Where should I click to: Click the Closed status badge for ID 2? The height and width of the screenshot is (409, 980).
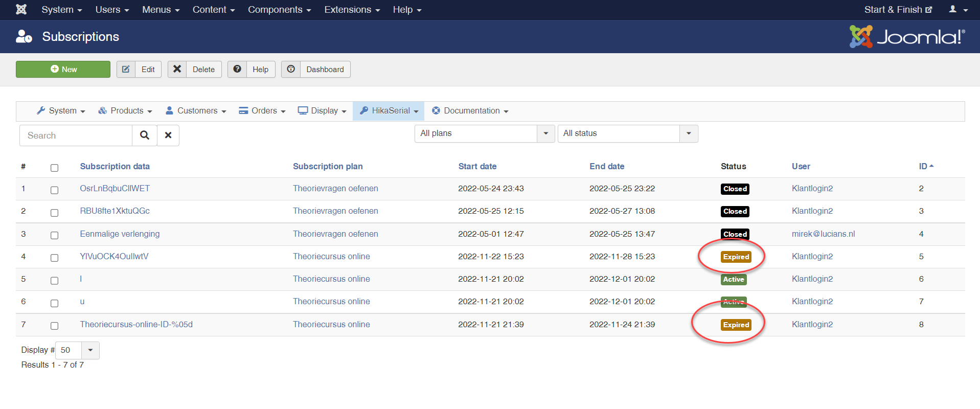tap(735, 189)
